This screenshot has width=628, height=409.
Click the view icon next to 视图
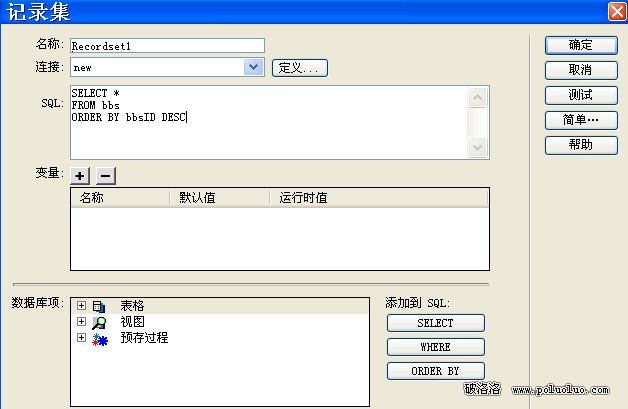coord(98,322)
